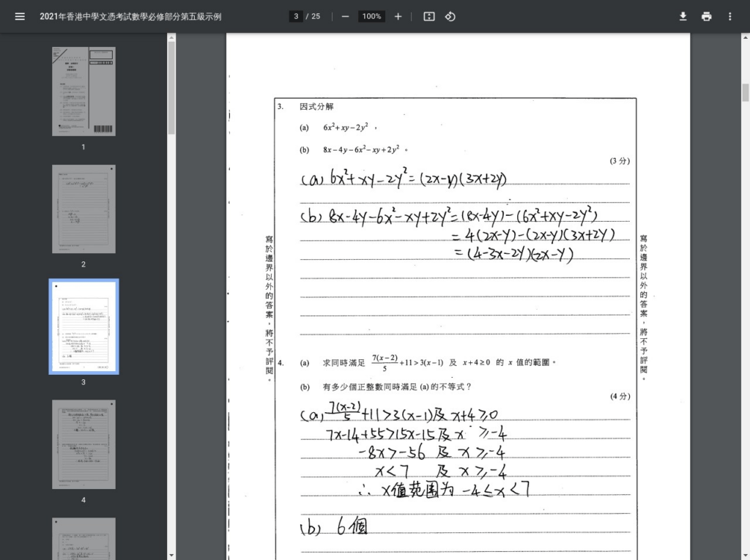
Task: Click thumbnail label number '4'
Action: coord(83,500)
